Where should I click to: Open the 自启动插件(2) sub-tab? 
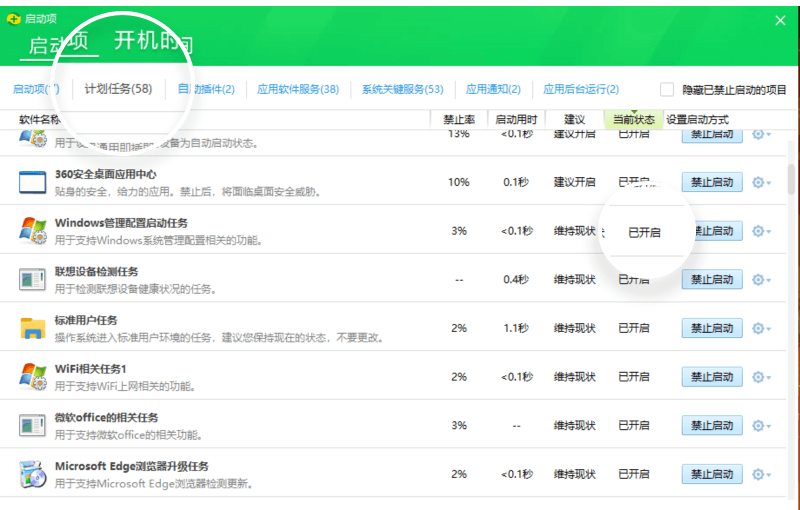[x=206, y=89]
